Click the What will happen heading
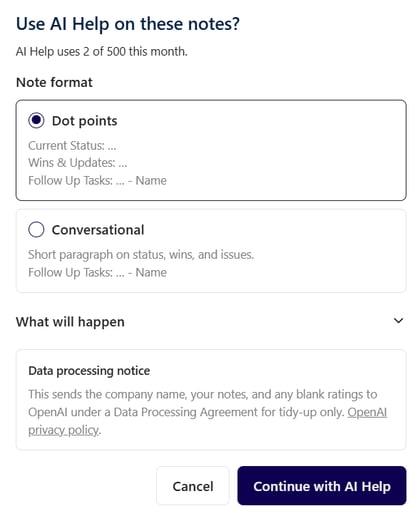The width and height of the screenshot is (420, 516). [x=70, y=322]
